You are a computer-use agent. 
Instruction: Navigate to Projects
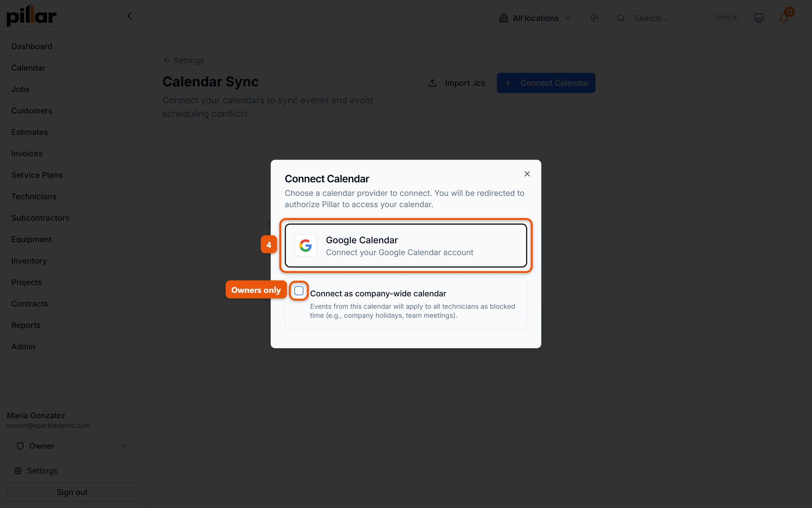coord(27,282)
